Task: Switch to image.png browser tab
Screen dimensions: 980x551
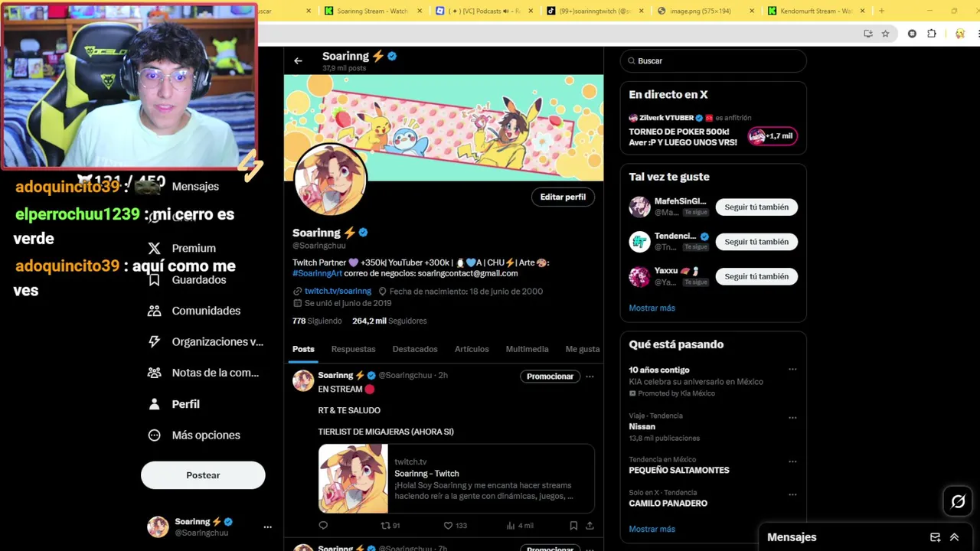Action: pos(705,11)
